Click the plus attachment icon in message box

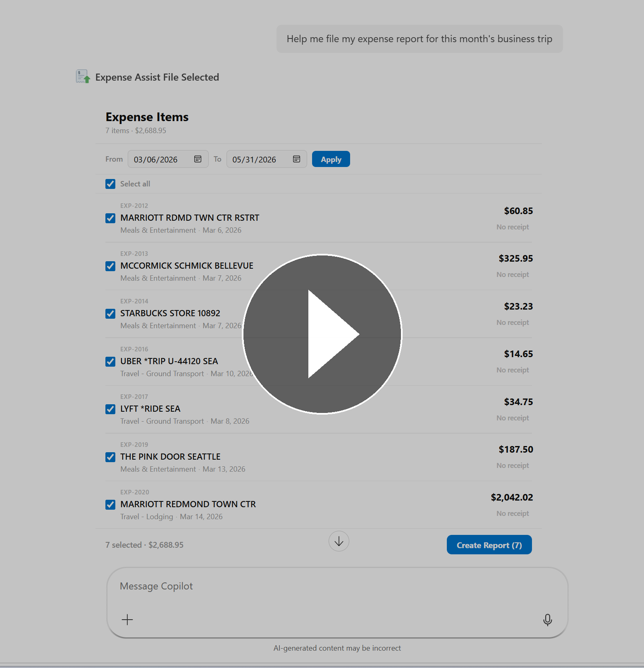(x=127, y=619)
